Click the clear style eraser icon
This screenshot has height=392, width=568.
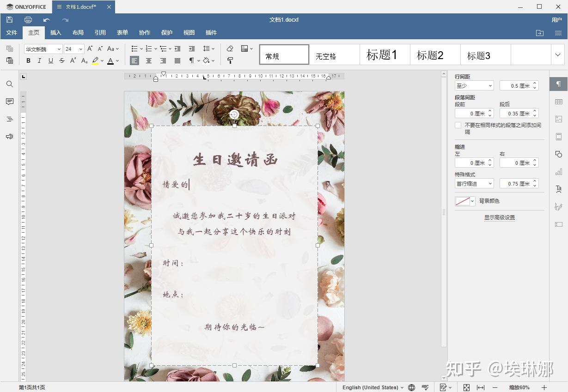230,48
